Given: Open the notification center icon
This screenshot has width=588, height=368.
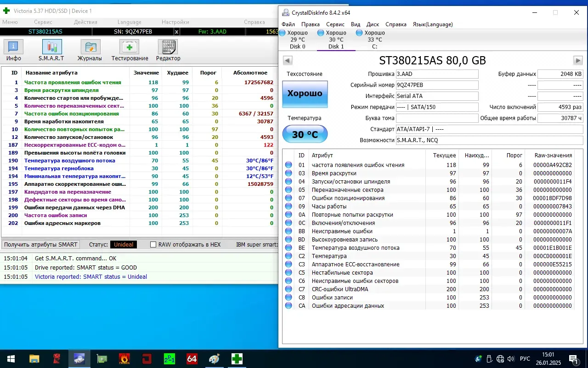Looking at the screenshot, I should pos(573,359).
